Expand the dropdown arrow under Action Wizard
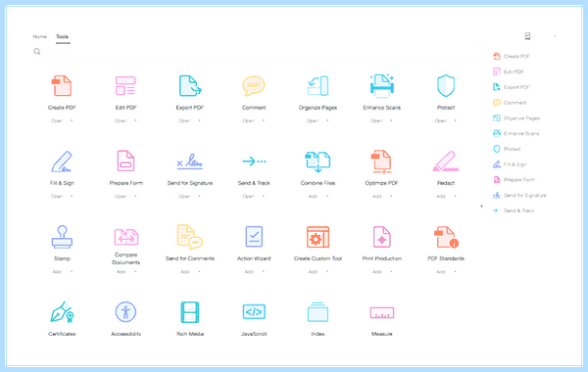This screenshot has width=588, height=372. point(264,271)
